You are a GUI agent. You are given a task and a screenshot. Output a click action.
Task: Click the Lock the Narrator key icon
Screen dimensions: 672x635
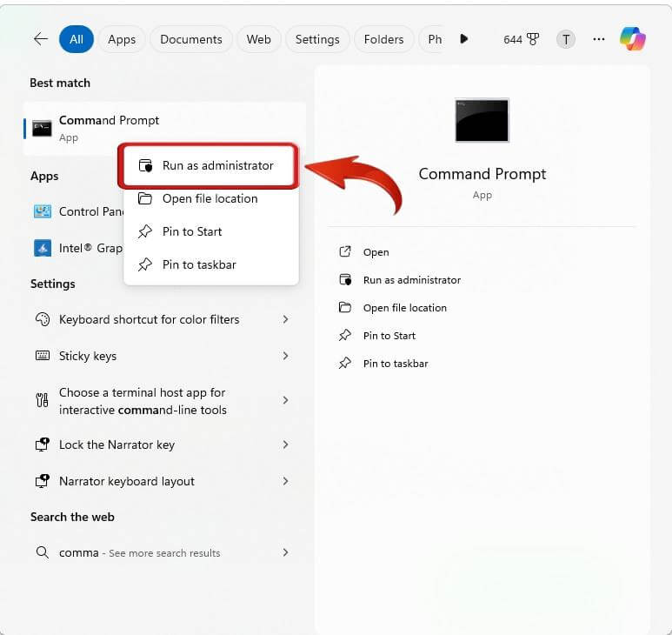(x=42, y=444)
